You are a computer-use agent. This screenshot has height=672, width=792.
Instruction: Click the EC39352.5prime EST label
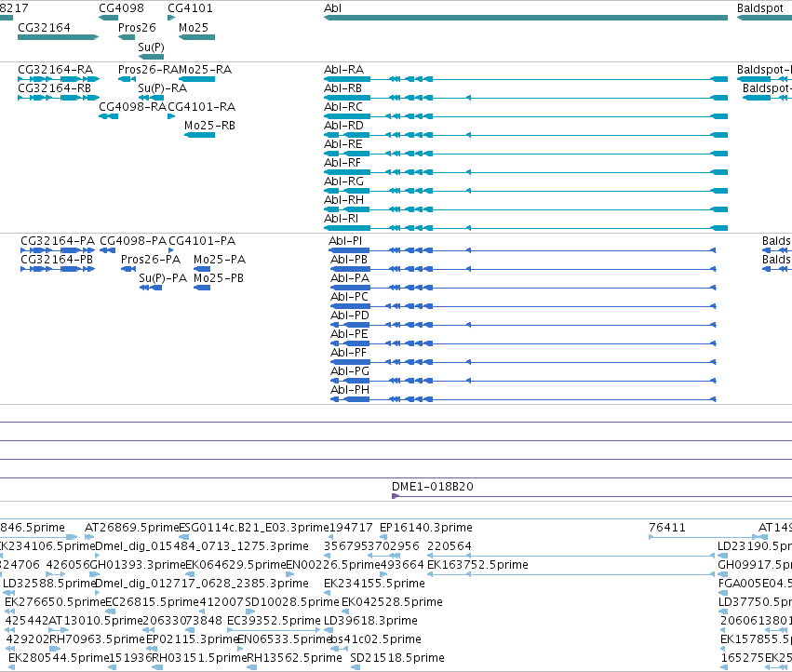[x=274, y=621]
